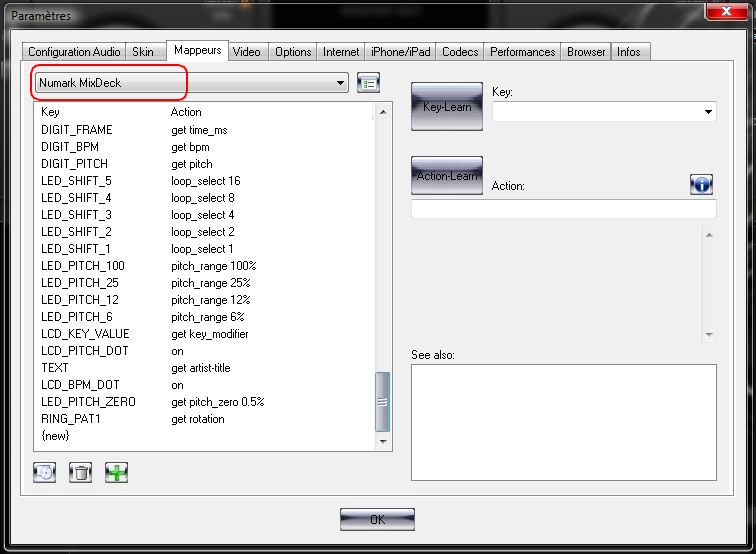Click the Action text input field
The image size is (756, 554).
pos(563,209)
